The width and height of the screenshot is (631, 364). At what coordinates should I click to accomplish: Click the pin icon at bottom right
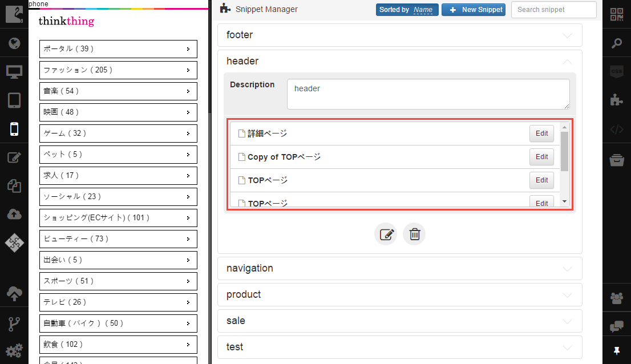[x=617, y=351]
